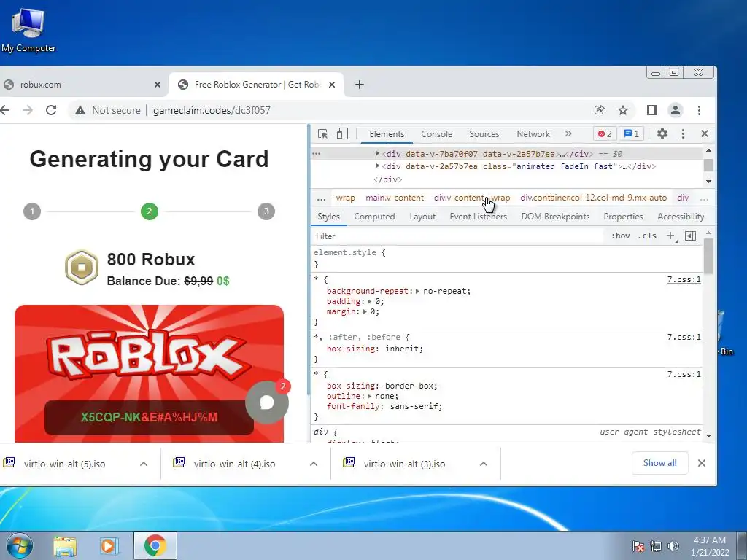The width and height of the screenshot is (747, 560).
Task: Open the DevTools three-dot customize menu
Action: tap(683, 134)
